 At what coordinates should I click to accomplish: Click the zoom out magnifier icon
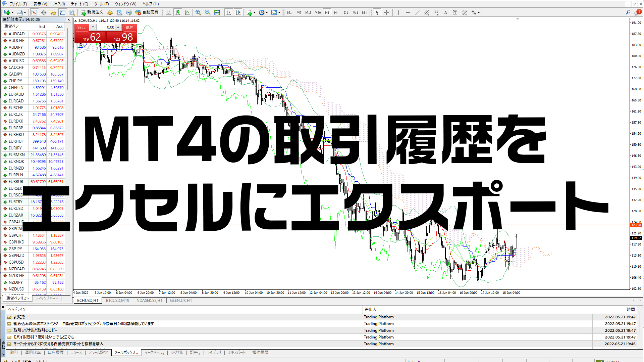(x=208, y=12)
